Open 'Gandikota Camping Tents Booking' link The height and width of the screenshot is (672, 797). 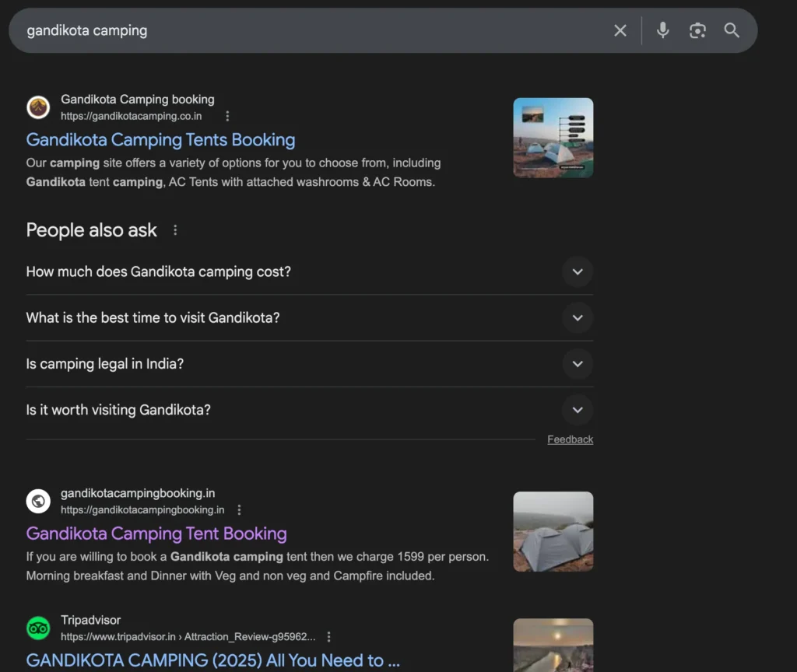pos(160,140)
